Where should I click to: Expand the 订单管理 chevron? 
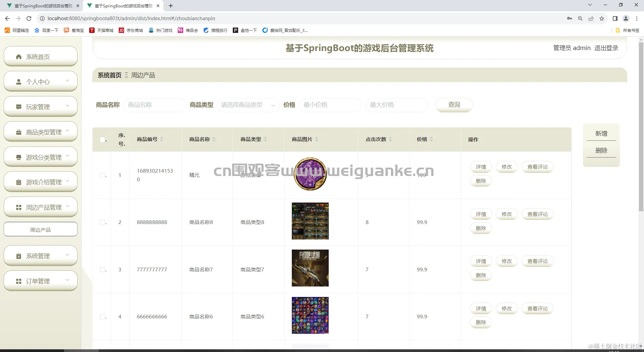point(67,280)
